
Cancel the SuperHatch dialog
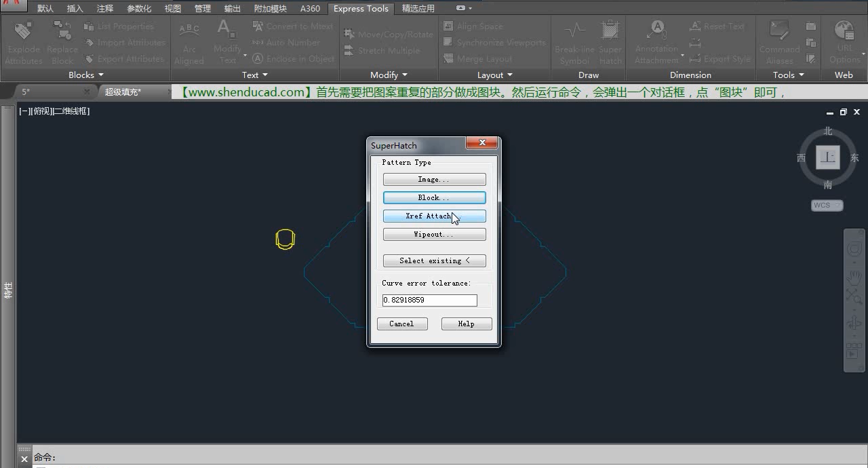(402, 324)
